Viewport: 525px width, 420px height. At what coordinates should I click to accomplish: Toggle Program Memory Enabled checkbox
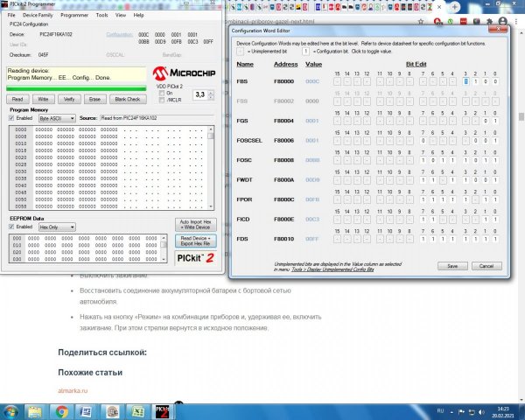click(x=12, y=117)
